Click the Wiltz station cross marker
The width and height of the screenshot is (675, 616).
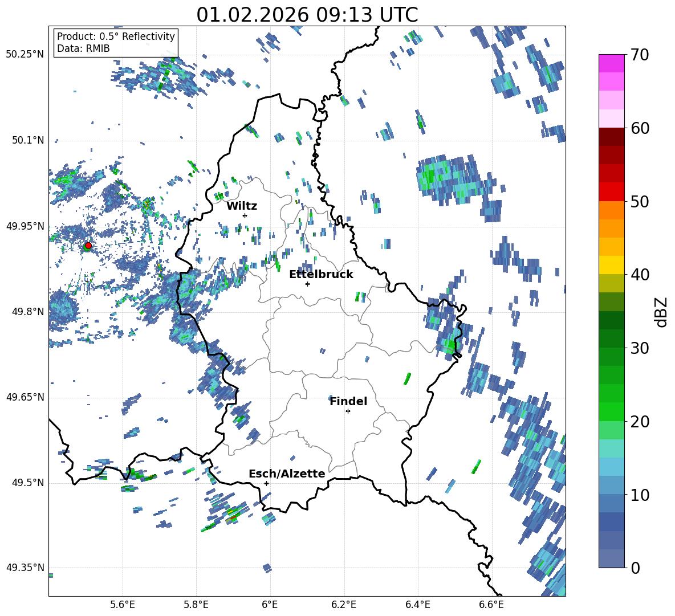pos(245,215)
